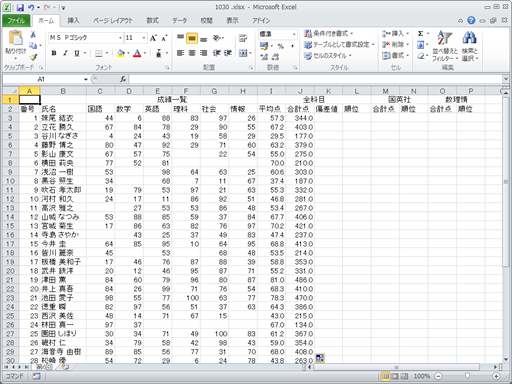Image resolution: width=512 pixels, height=384 pixels.
Task: Click the Cut scissors icon
Action: point(33,34)
